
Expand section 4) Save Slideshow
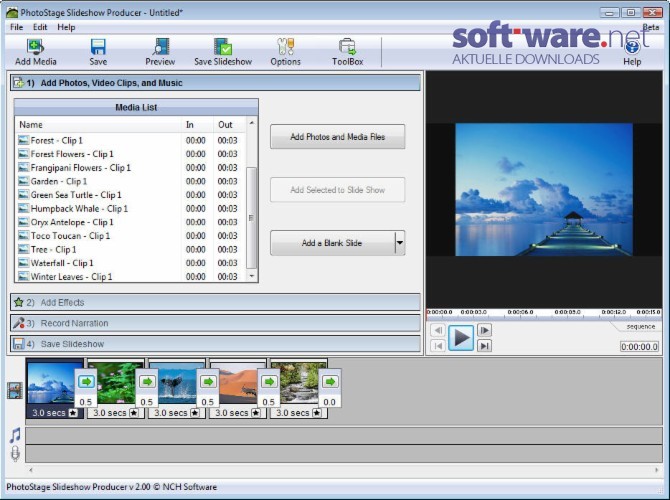tap(215, 344)
